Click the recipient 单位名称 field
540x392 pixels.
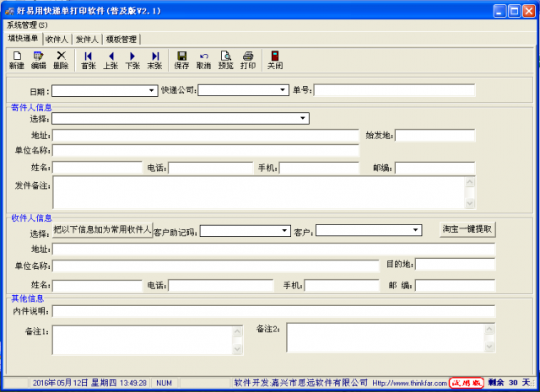pyautogui.click(x=216, y=266)
